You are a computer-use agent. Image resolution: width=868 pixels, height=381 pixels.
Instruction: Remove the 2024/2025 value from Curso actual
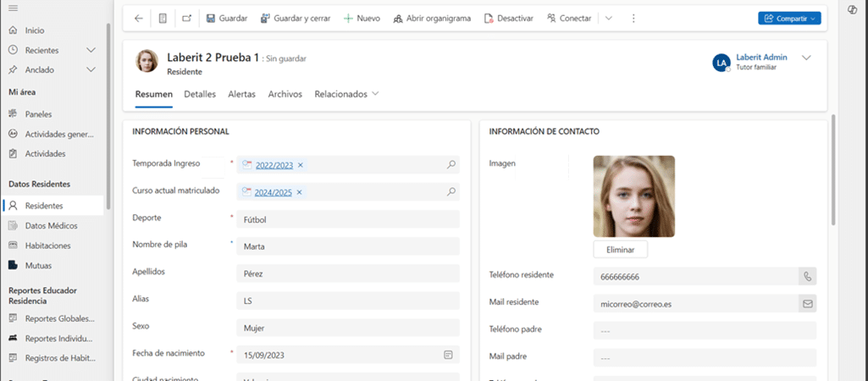[x=300, y=192]
